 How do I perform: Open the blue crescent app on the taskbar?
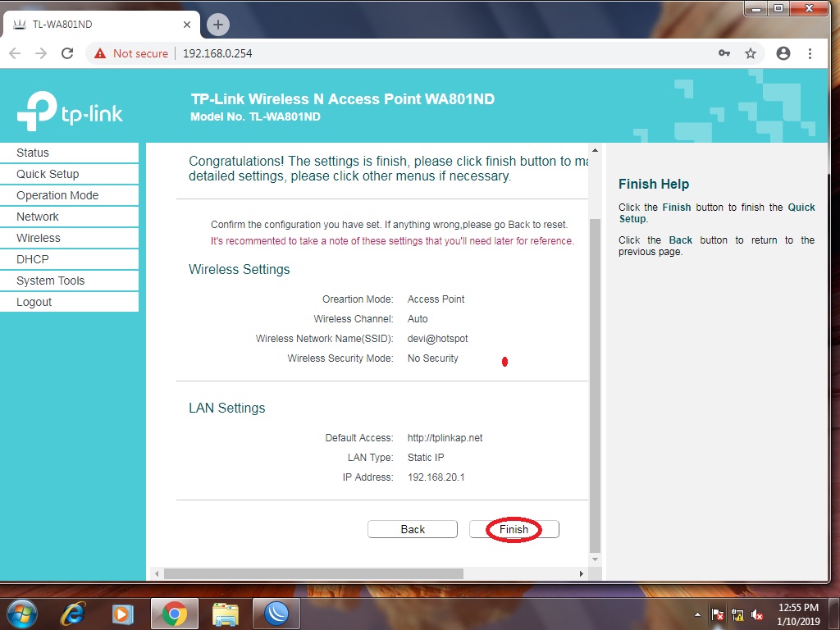pyautogui.click(x=276, y=614)
